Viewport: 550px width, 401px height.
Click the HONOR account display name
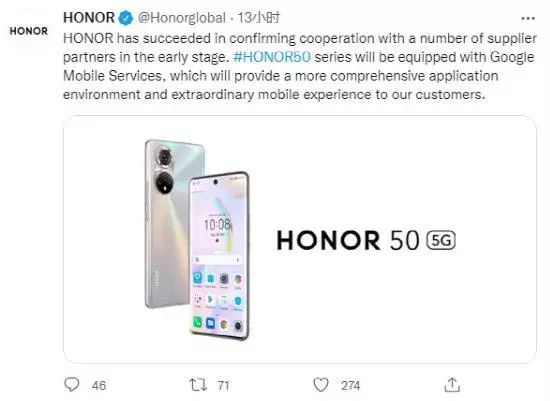pyautogui.click(x=89, y=18)
